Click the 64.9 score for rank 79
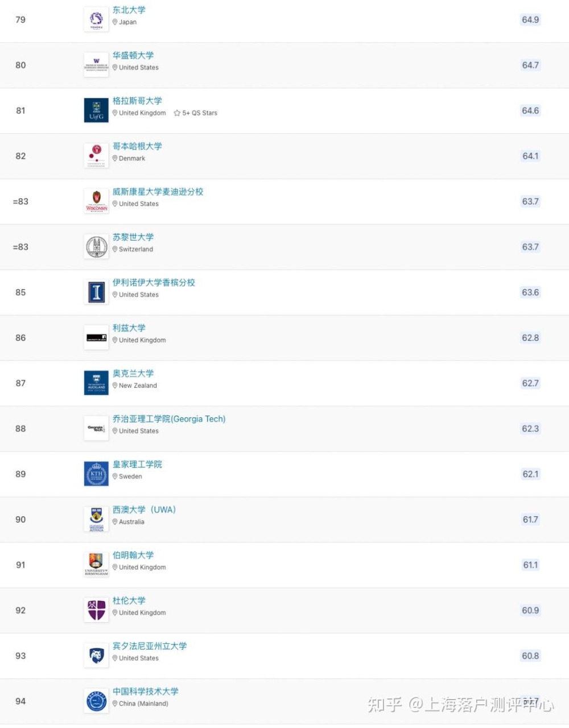The height and width of the screenshot is (728, 569). [x=530, y=20]
